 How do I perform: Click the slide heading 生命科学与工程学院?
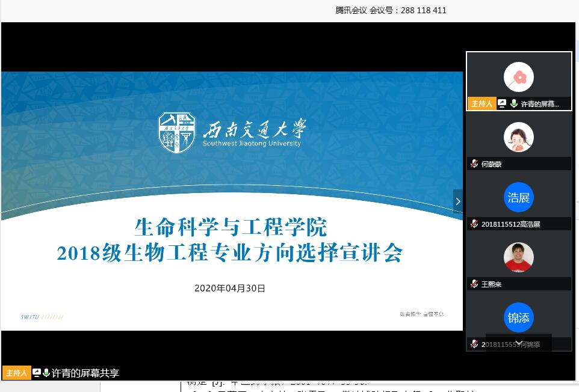point(231,227)
